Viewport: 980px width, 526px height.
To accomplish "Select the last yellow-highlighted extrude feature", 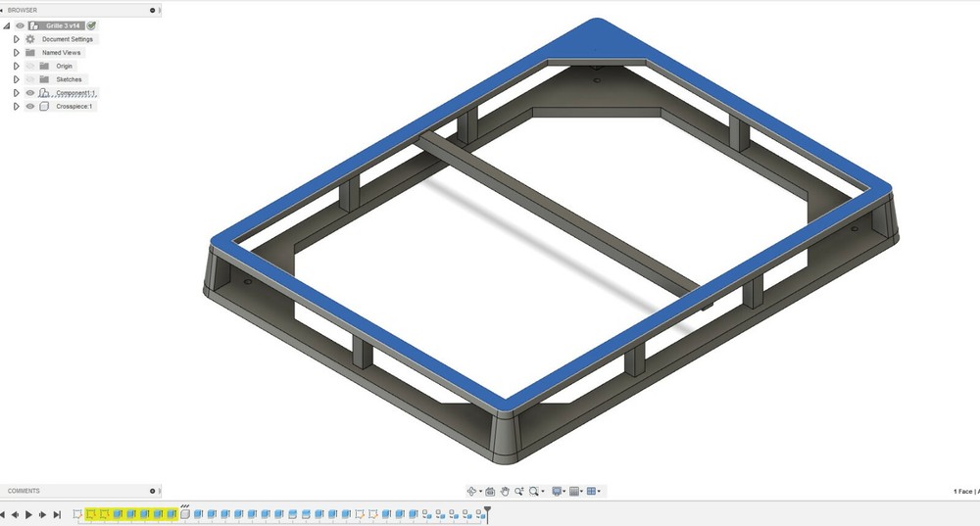I will tap(171, 514).
